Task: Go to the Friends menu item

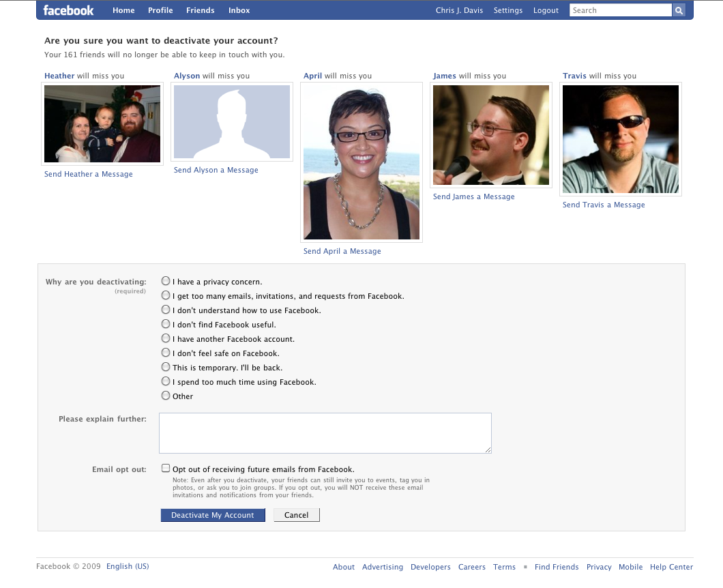Action: tap(200, 10)
